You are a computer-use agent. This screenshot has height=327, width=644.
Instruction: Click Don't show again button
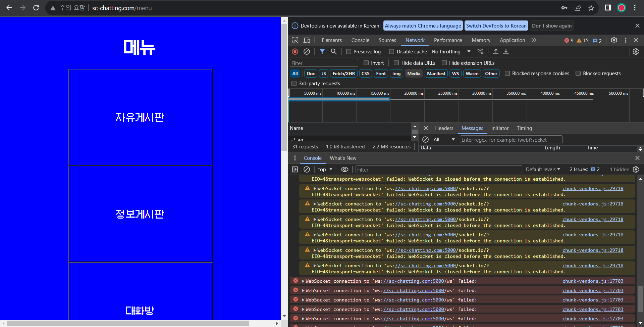click(x=551, y=26)
